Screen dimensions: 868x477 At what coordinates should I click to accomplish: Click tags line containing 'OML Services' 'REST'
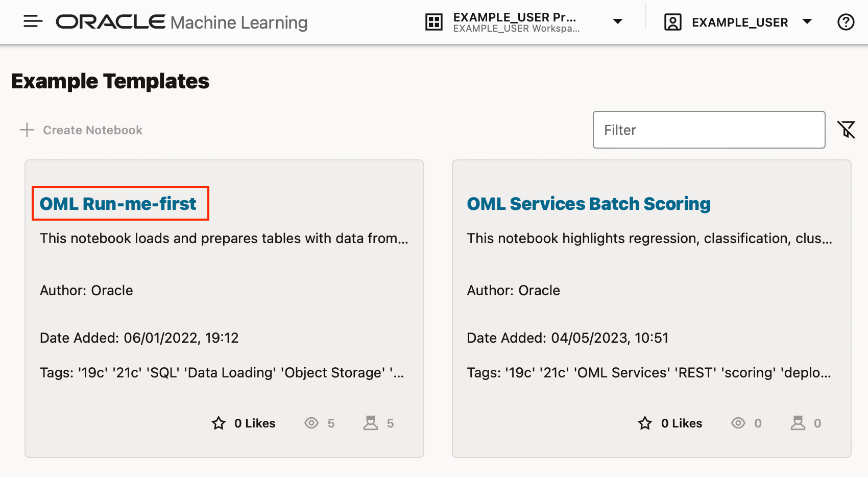pyautogui.click(x=649, y=373)
